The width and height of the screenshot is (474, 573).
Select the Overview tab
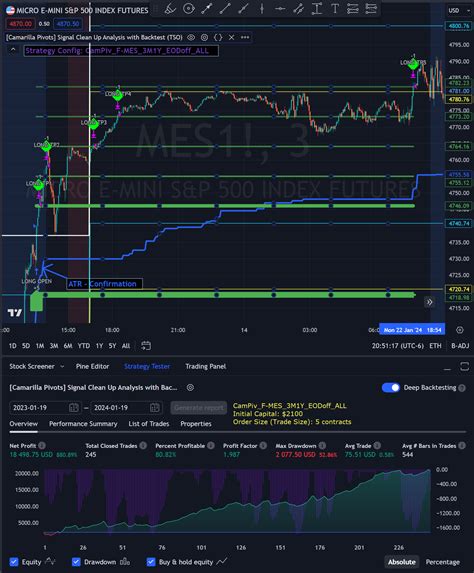[x=23, y=424]
